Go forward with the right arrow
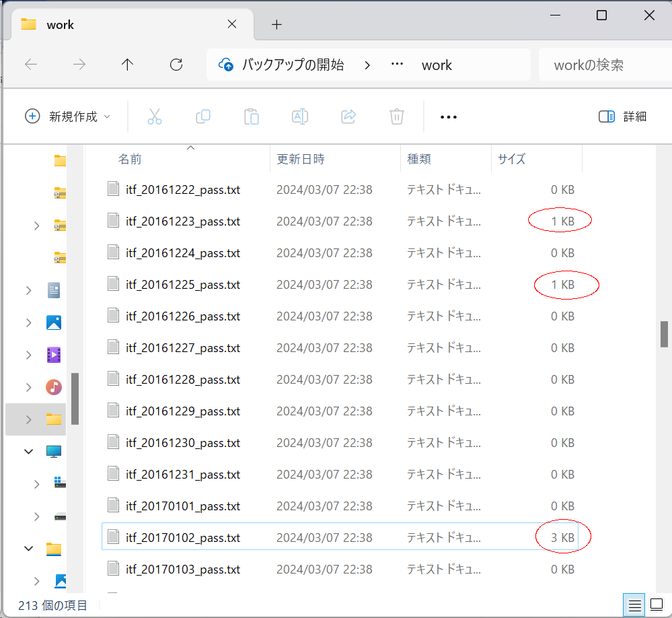 (79, 65)
